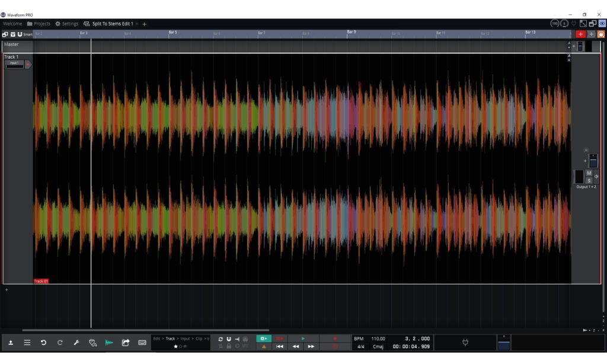Toggle the magnet snapping icon

pos(229,339)
